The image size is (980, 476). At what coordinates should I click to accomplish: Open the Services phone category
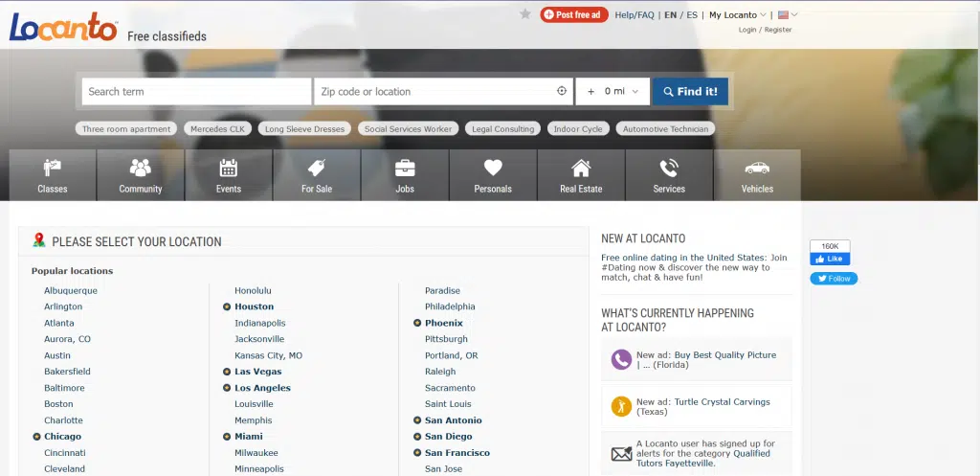tap(669, 174)
